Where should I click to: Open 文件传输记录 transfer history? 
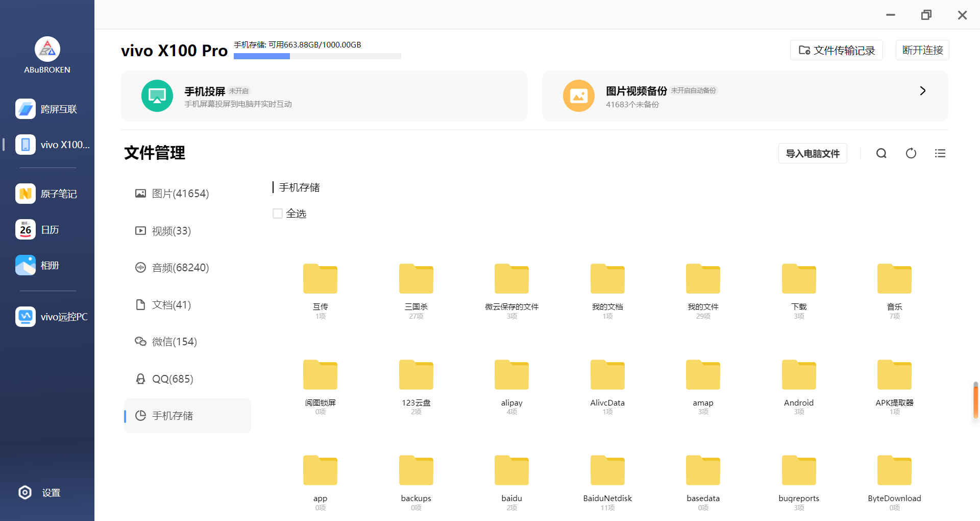click(837, 50)
